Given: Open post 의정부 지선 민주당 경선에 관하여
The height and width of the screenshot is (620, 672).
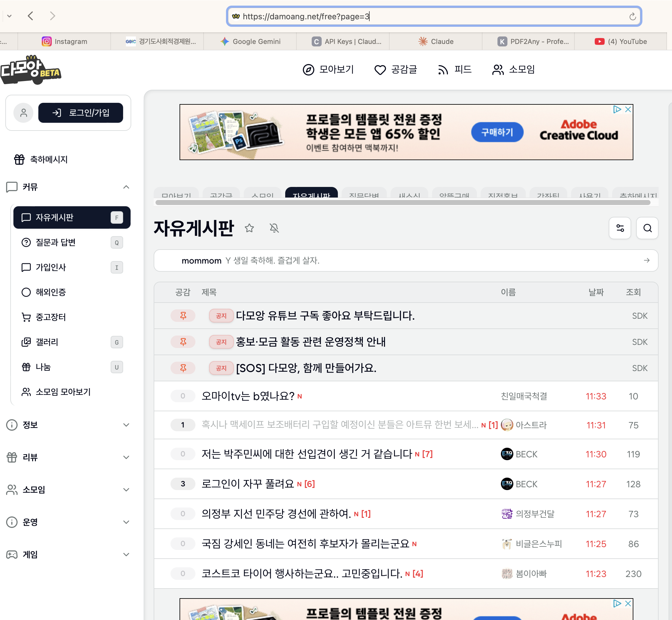Looking at the screenshot, I should [276, 514].
